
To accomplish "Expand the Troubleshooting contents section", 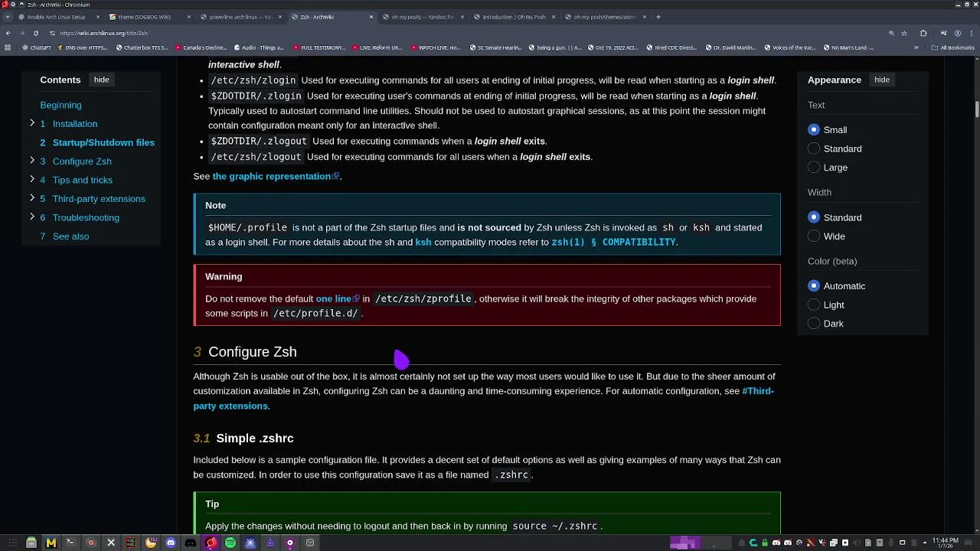I will point(32,217).
